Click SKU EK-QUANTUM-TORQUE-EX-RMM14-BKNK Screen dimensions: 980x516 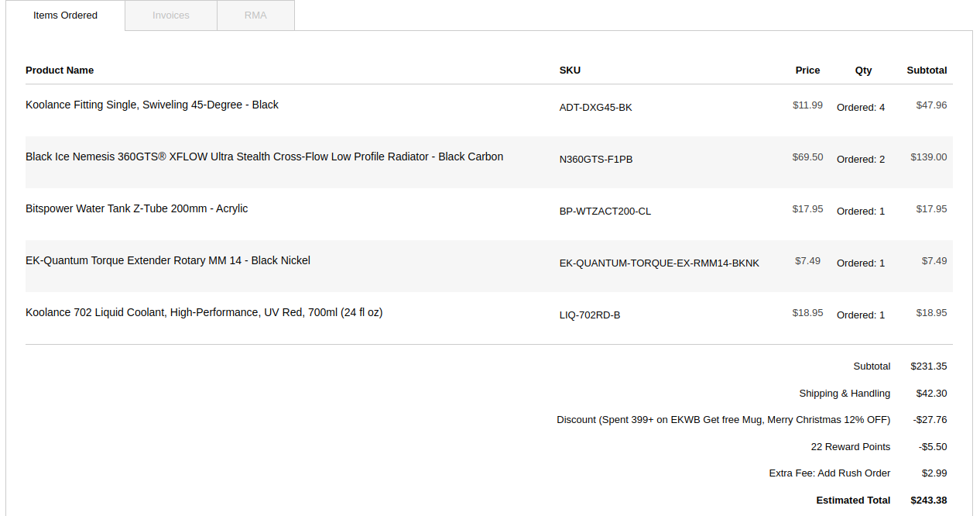point(660,263)
